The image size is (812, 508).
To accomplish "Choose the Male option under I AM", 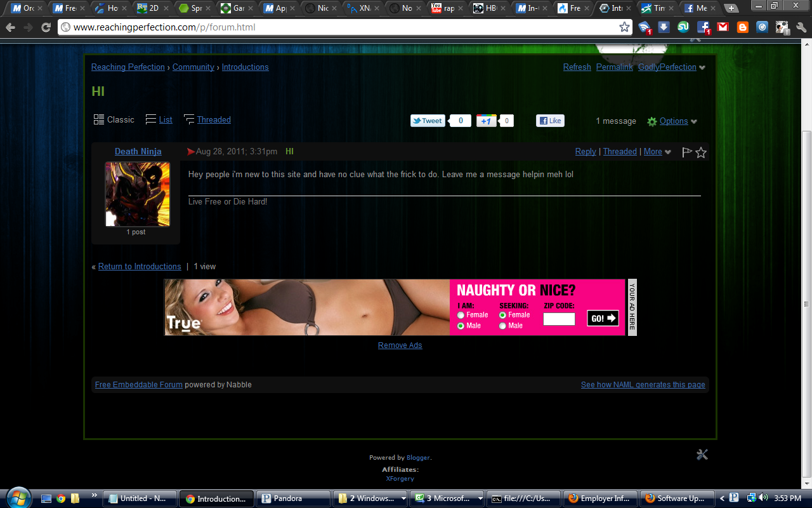I will point(461,326).
